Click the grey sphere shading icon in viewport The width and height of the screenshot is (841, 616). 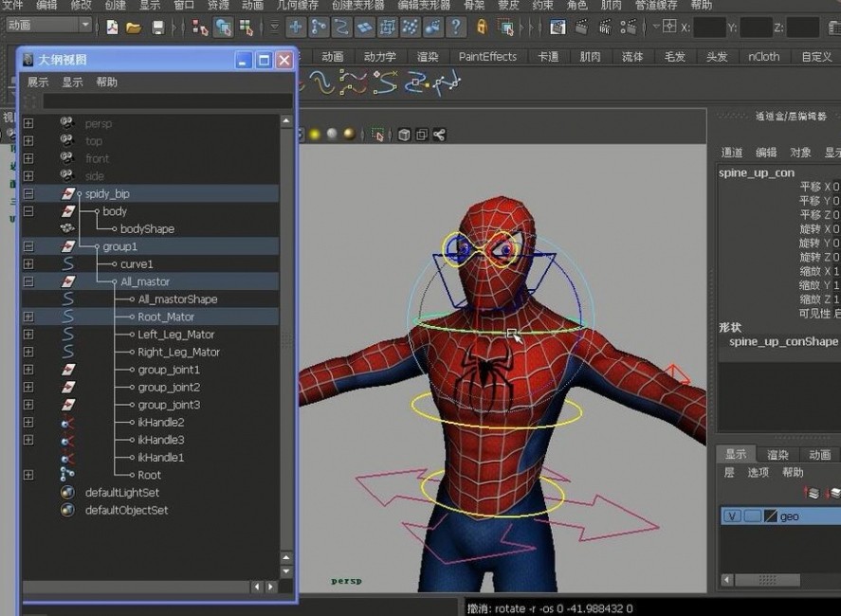point(332,134)
